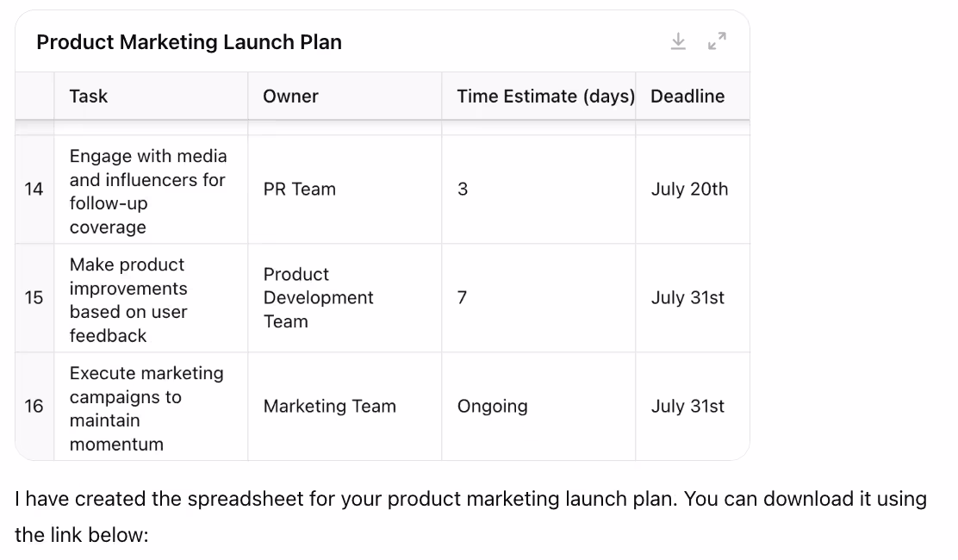This screenshot has height=560, width=958.
Task: Download the Product Marketing Launch Plan spreadsheet
Action: point(678,41)
